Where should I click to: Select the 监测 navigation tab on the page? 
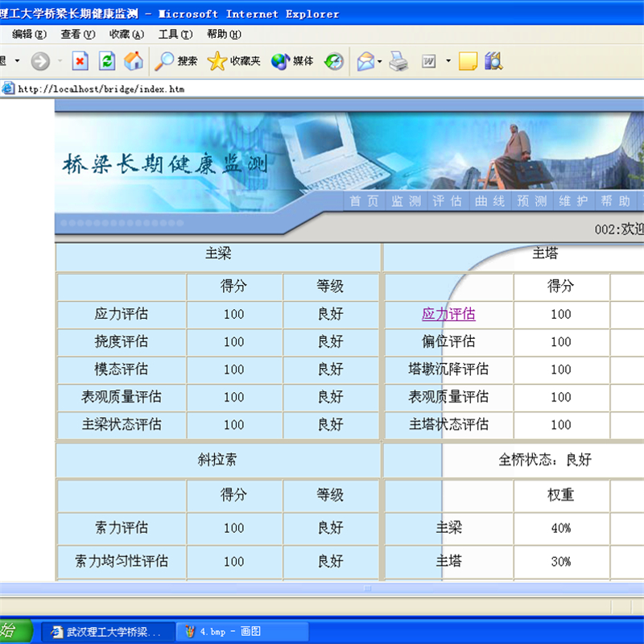[407, 201]
